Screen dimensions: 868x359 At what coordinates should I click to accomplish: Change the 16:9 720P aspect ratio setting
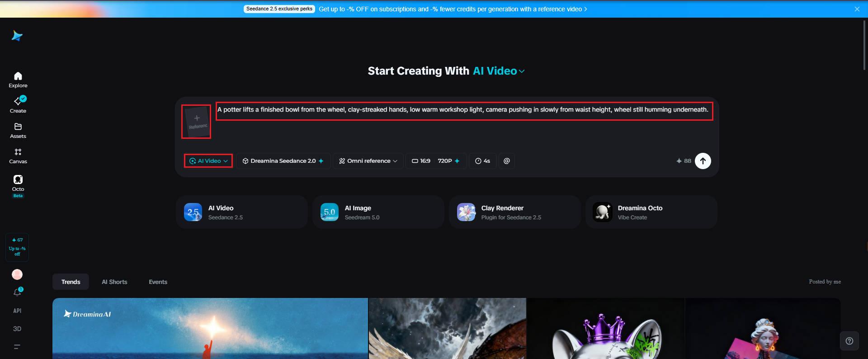coord(435,161)
